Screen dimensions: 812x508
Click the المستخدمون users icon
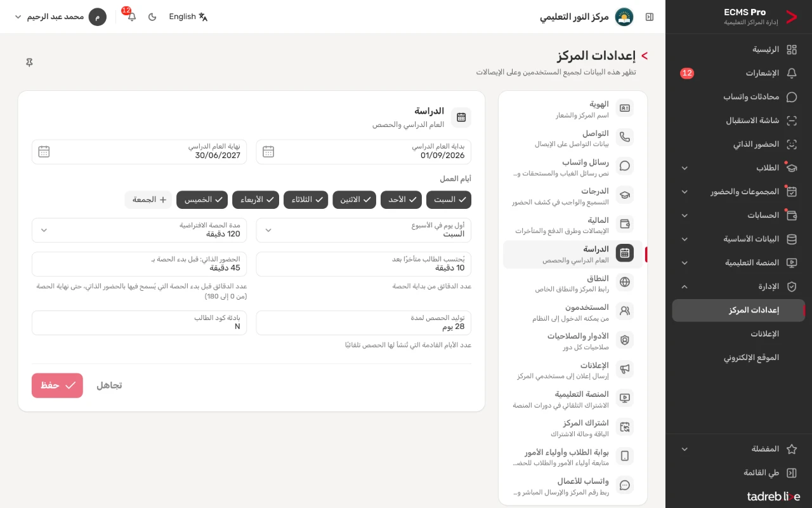[x=625, y=311]
